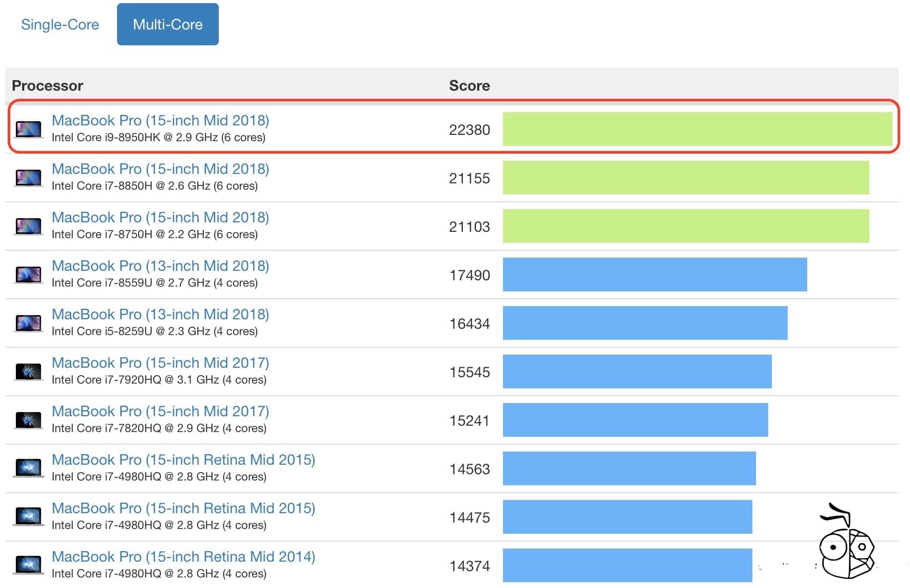The height and width of the screenshot is (588, 910).
Task: Click the Processor column header
Action: pyautogui.click(x=47, y=85)
